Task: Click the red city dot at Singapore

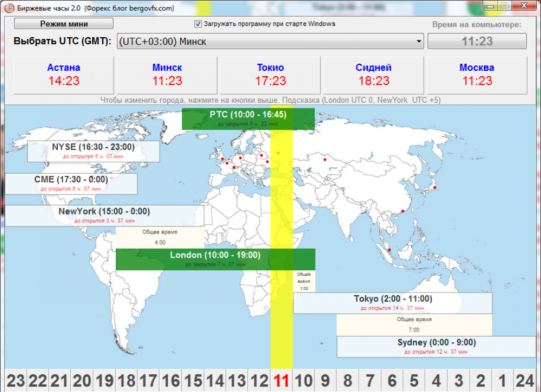Action: pyautogui.click(x=389, y=250)
